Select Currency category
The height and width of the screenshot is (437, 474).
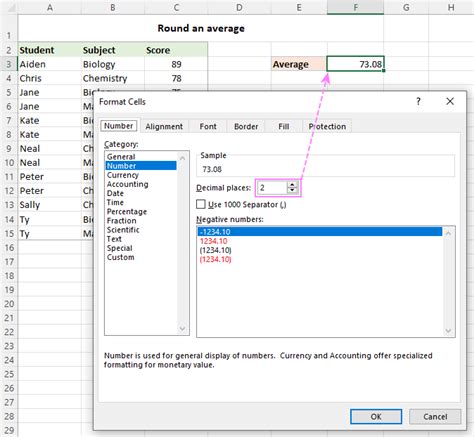141,175
